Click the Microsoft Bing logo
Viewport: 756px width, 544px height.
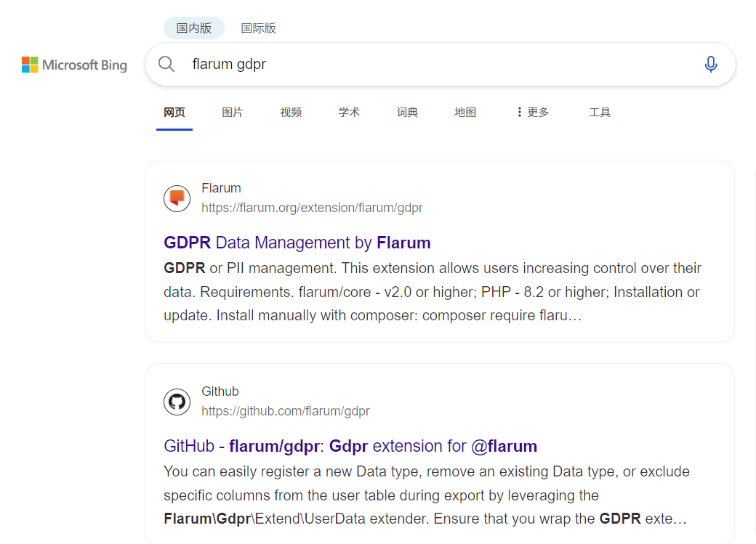coord(74,65)
